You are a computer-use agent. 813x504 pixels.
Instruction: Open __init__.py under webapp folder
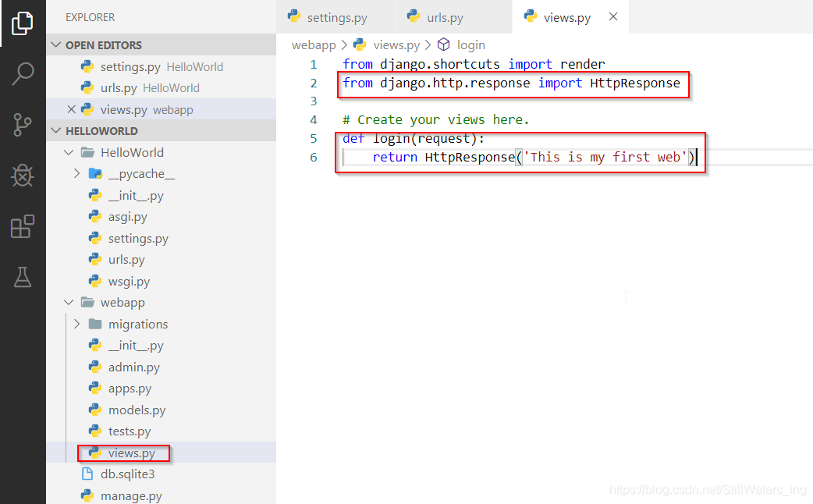tap(161, 346)
